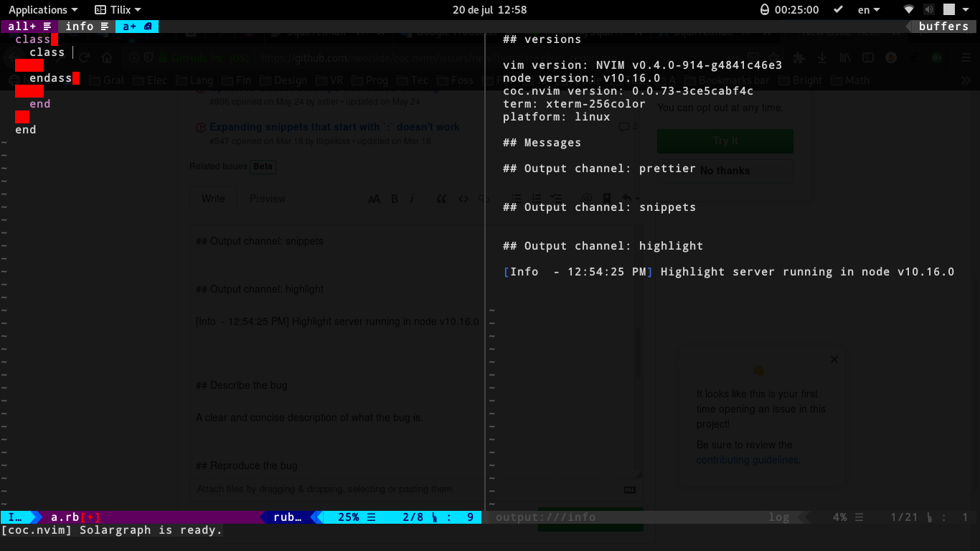Apply bold formatting in the issue editor
Screen dimensions: 980x551
click(395, 199)
